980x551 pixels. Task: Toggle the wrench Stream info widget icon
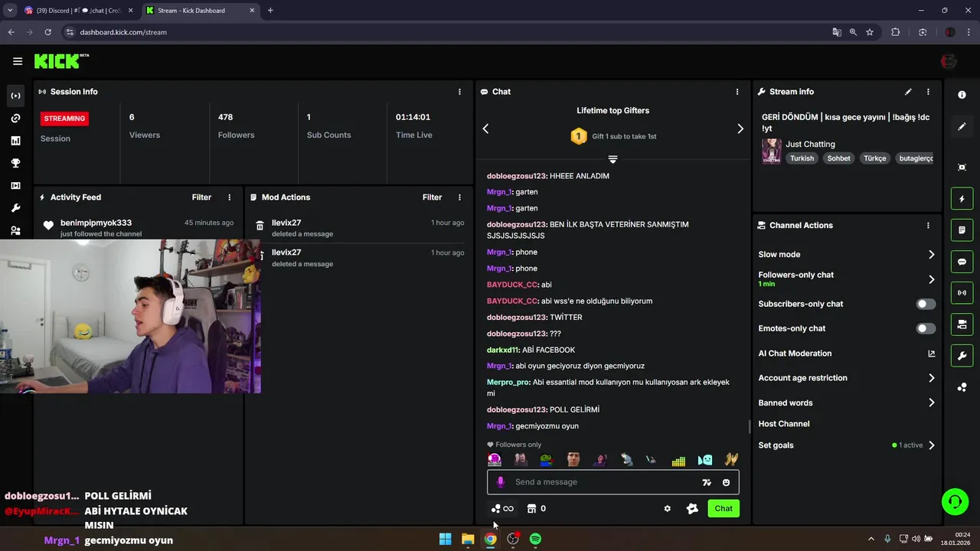pyautogui.click(x=962, y=356)
